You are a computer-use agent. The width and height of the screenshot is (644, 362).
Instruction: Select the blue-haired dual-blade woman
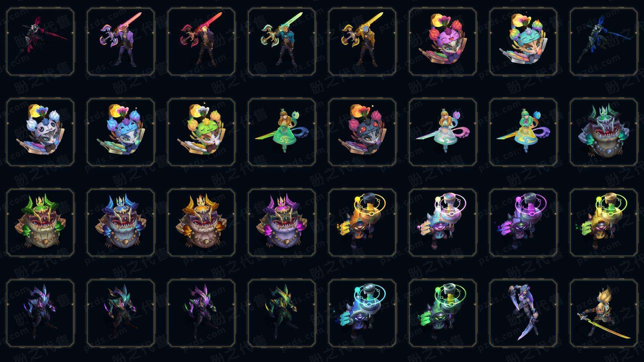coord(523,313)
